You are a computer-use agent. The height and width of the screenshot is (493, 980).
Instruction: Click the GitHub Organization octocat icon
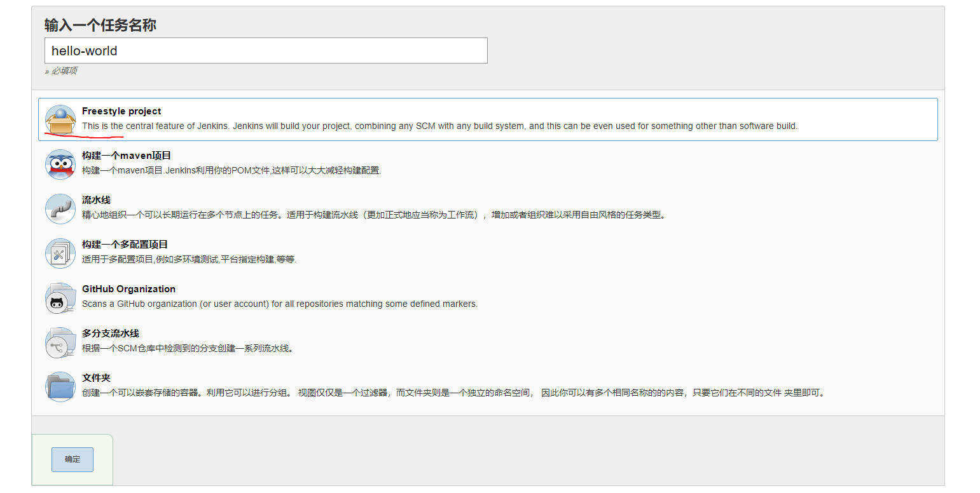60,298
